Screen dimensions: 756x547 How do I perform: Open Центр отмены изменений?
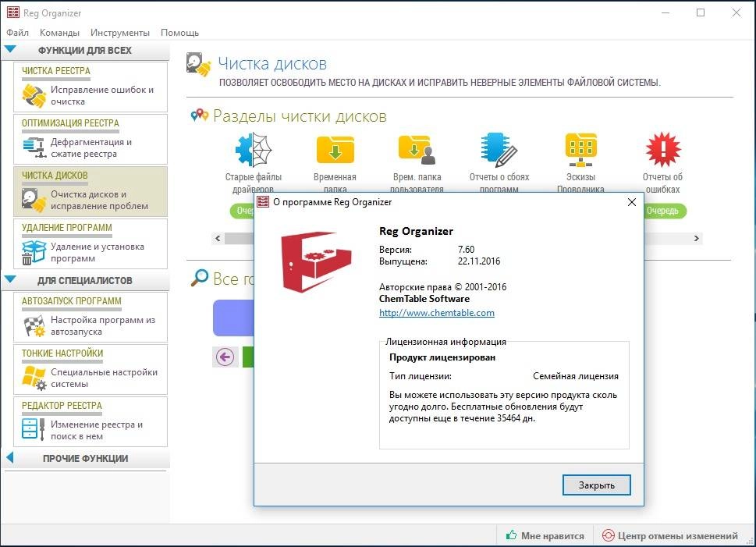pos(670,535)
